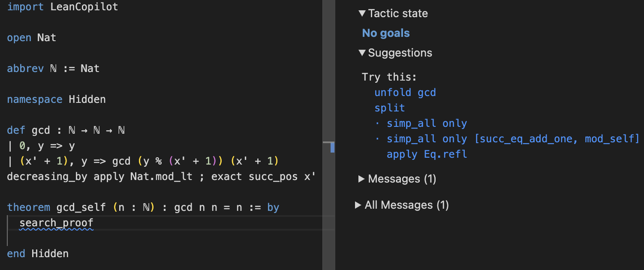Click the 'abbrev' keyword
The height and width of the screenshot is (270, 644).
point(25,69)
